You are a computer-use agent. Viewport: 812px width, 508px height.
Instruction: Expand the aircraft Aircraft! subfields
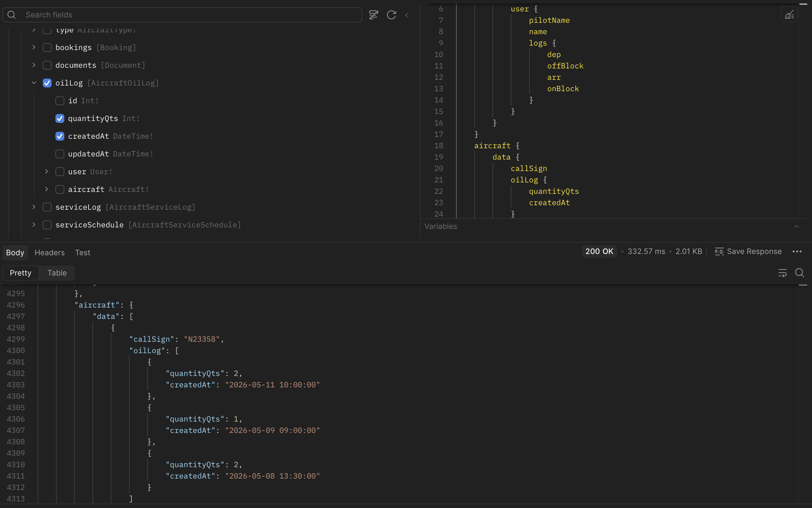[x=46, y=189]
